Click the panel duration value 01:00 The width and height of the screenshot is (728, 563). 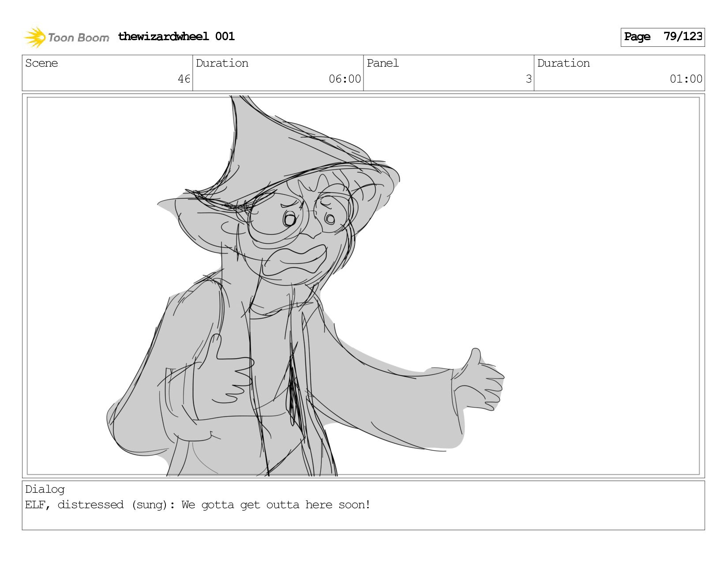pyautogui.click(x=686, y=79)
